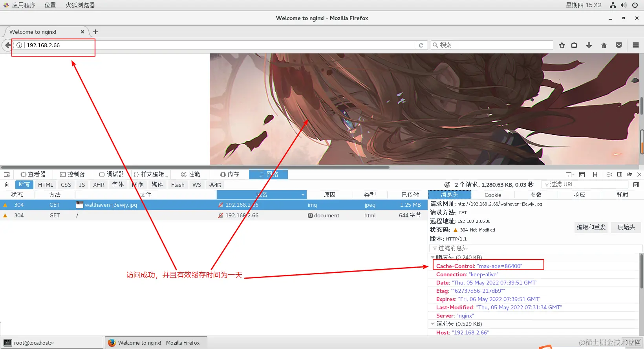Select the 网络 panel tab
This screenshot has height=349, width=644.
pyautogui.click(x=269, y=174)
